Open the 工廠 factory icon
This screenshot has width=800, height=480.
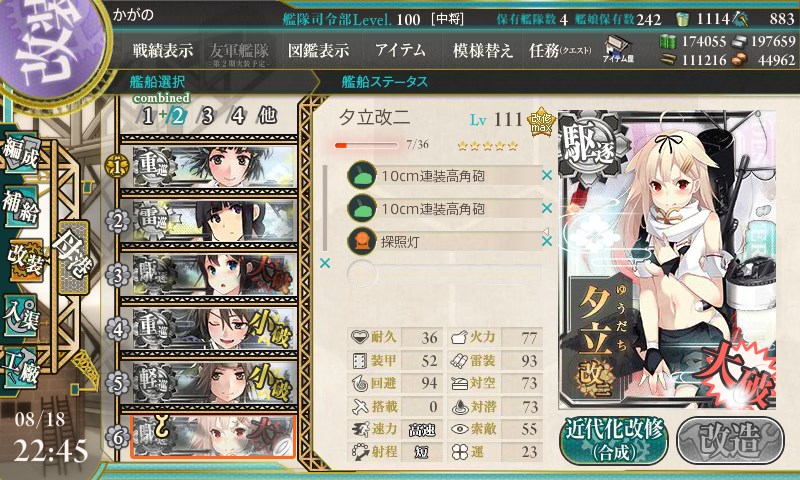(x=21, y=367)
